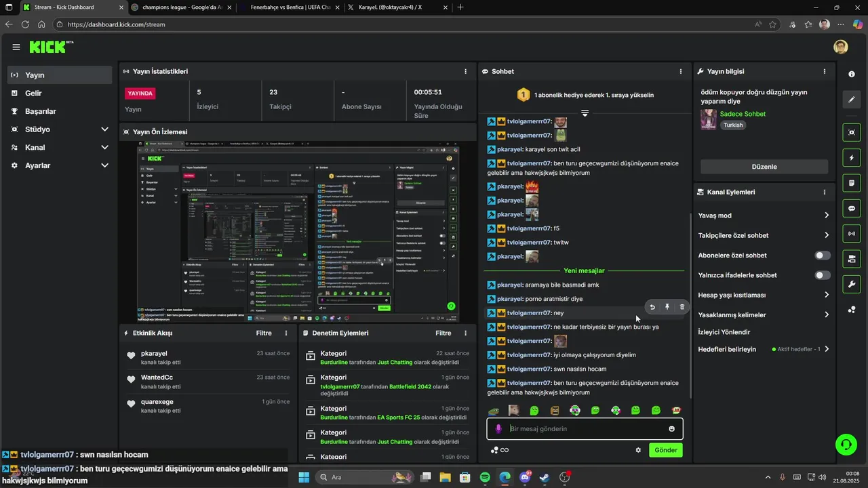The image size is (868, 488).
Task: Open Takipçilere özel sohbet options
Action: (x=764, y=235)
